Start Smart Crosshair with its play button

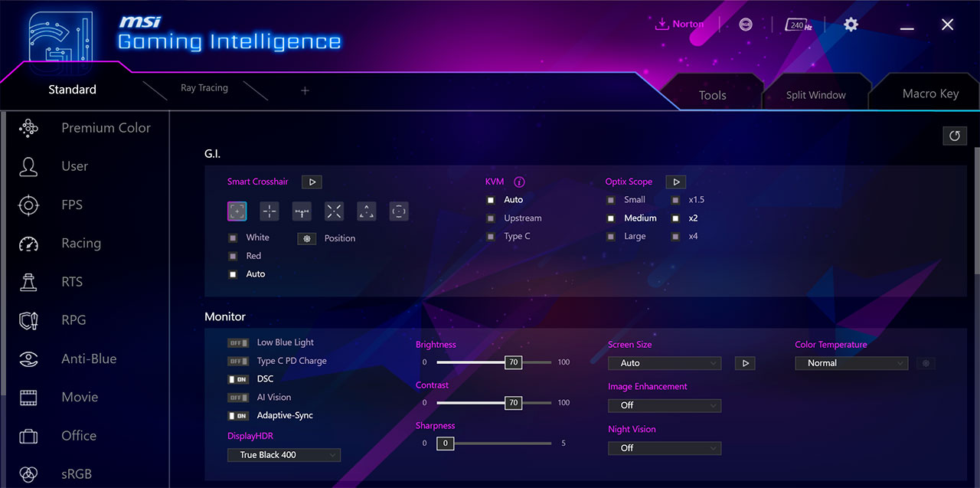point(312,182)
